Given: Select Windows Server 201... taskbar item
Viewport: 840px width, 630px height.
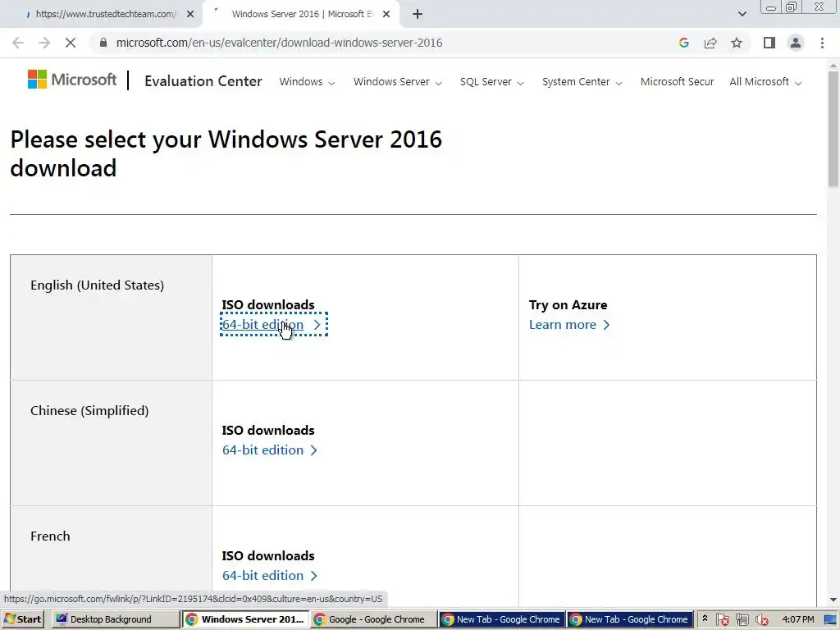Looking at the screenshot, I should [245, 619].
